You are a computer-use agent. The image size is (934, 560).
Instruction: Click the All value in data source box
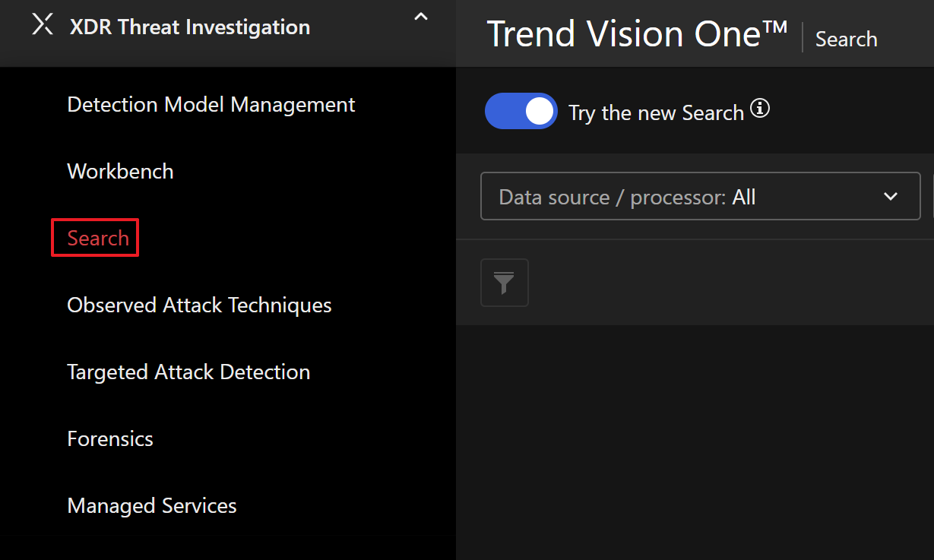(744, 198)
